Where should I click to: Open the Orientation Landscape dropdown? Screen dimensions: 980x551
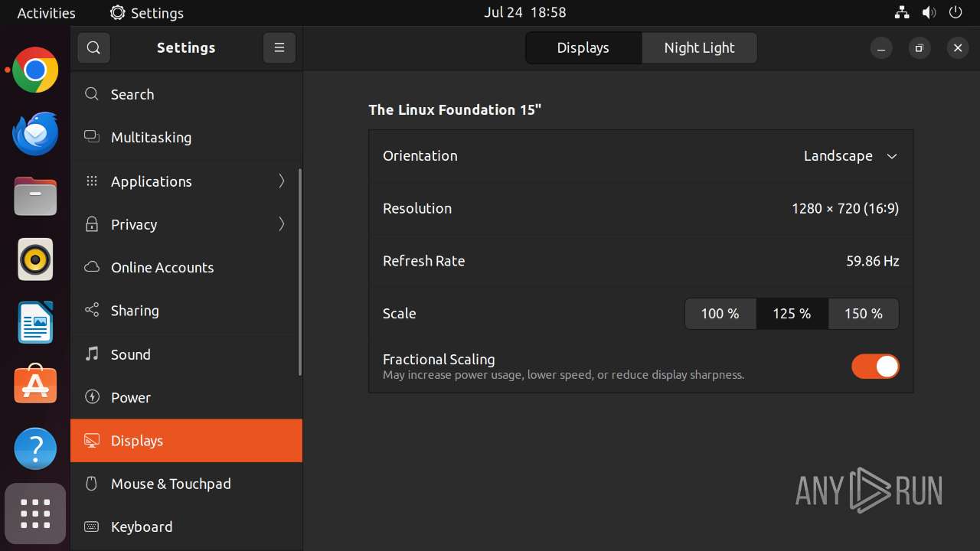pos(850,155)
